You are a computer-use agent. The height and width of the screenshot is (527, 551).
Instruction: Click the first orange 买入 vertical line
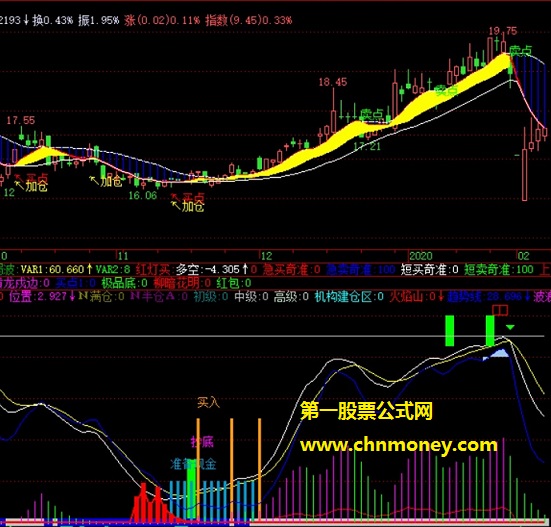198,469
